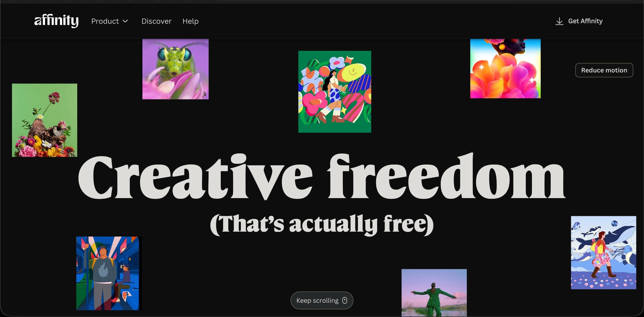Click the affinity logo
Viewport: 644px width, 317px height.
(56, 21)
